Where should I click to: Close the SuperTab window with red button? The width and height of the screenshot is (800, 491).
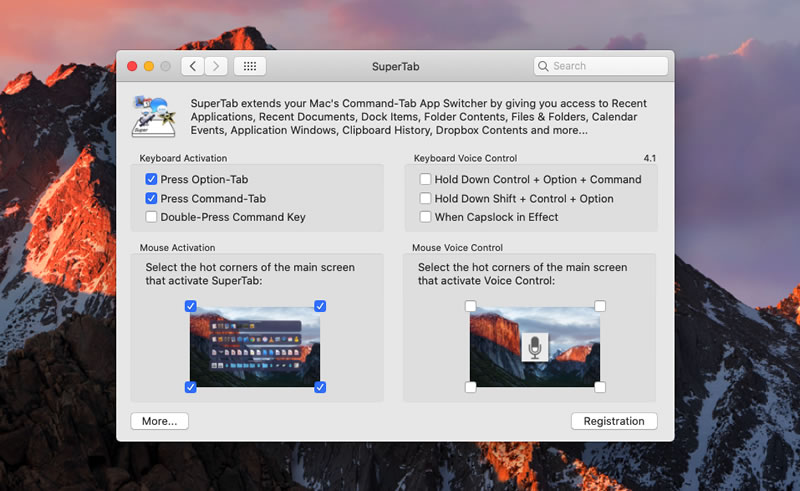point(132,66)
